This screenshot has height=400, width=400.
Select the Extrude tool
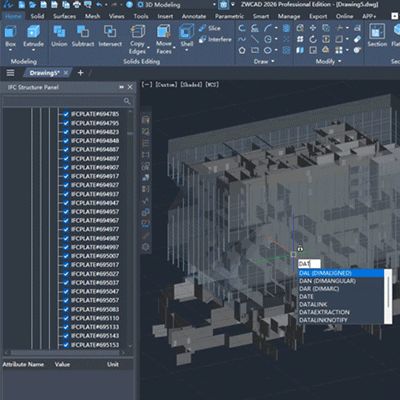33,36
